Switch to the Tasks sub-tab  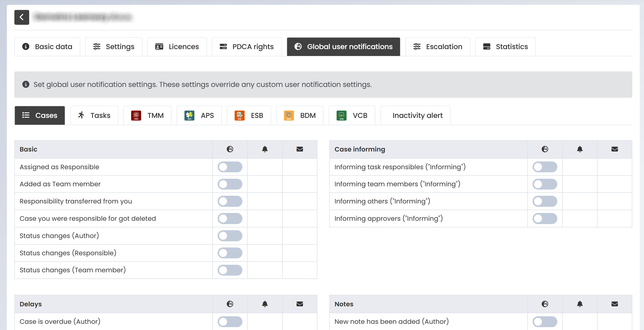(x=94, y=115)
